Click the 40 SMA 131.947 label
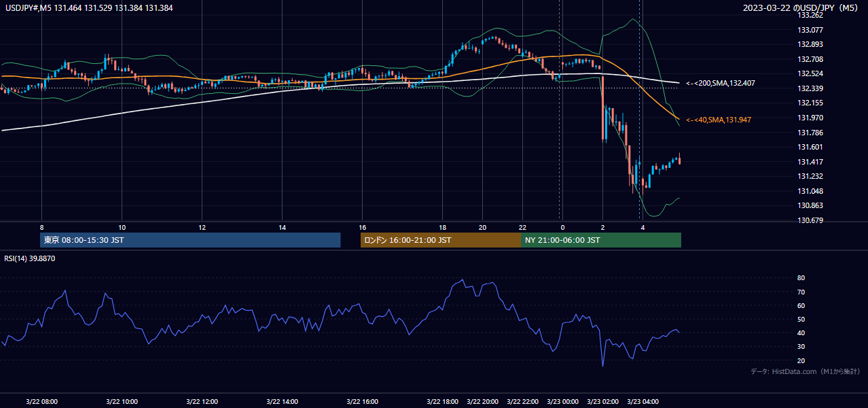This screenshot has height=408, width=868. point(719,120)
